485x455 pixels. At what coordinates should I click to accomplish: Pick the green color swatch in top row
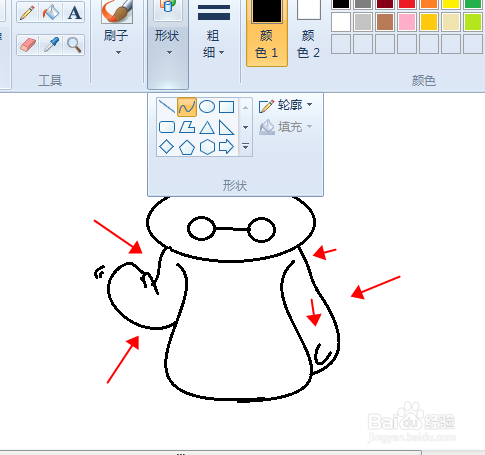(473, 3)
